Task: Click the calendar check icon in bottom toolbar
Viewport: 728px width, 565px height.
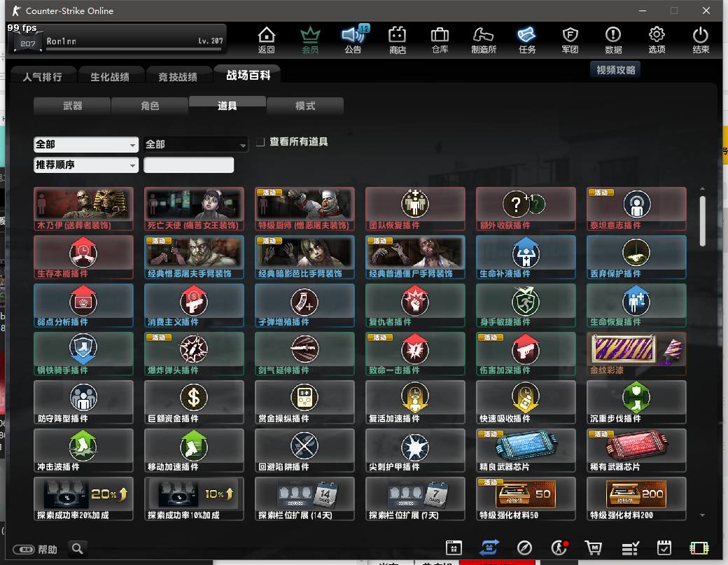Action: tap(664, 547)
